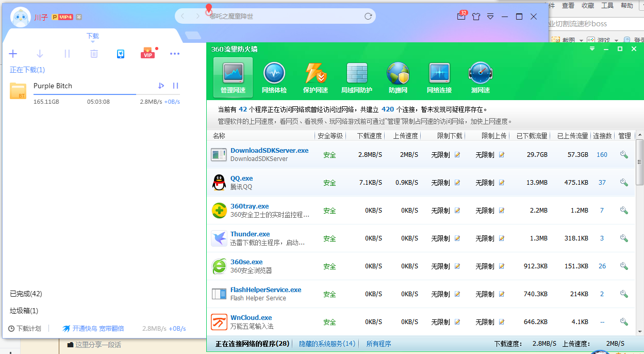Sort by 已下载流量 column header
Image resolution: width=644 pixels, height=354 pixels.
pos(532,136)
